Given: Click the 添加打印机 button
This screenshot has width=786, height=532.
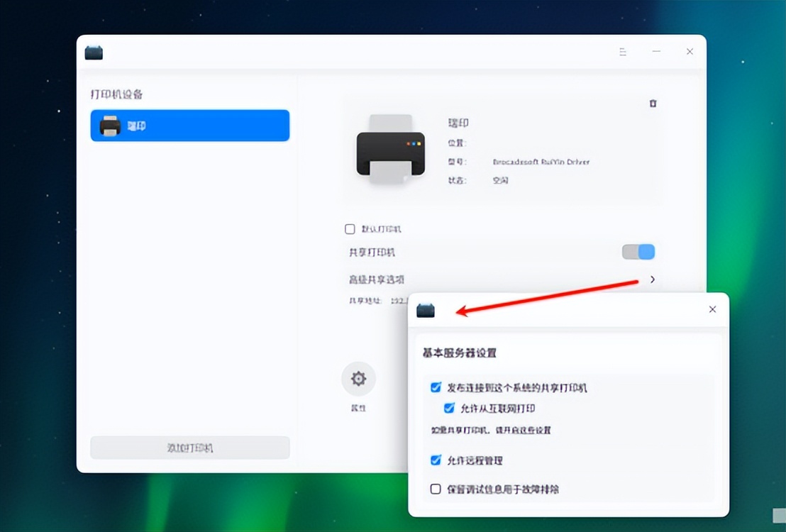Looking at the screenshot, I should (x=189, y=448).
